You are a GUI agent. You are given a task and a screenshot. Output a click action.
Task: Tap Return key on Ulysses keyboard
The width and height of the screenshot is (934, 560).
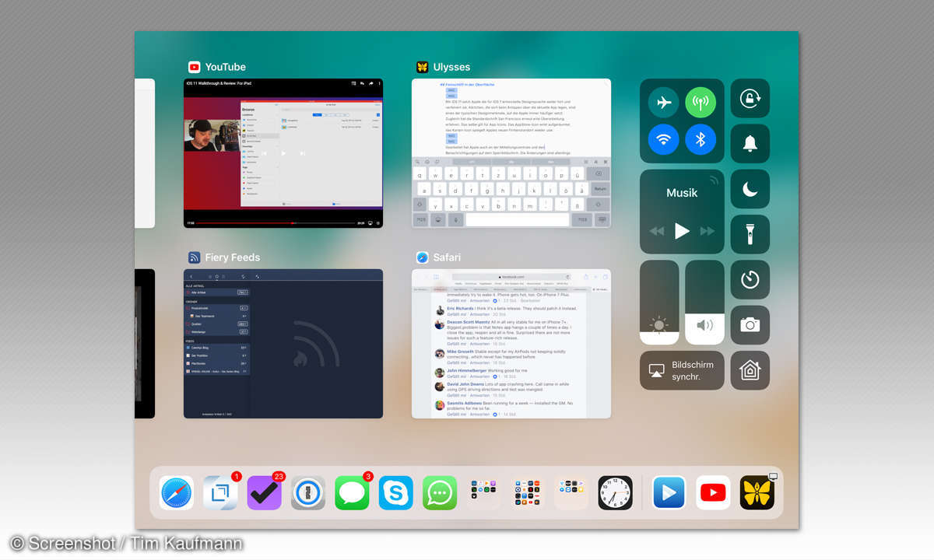[x=600, y=189]
